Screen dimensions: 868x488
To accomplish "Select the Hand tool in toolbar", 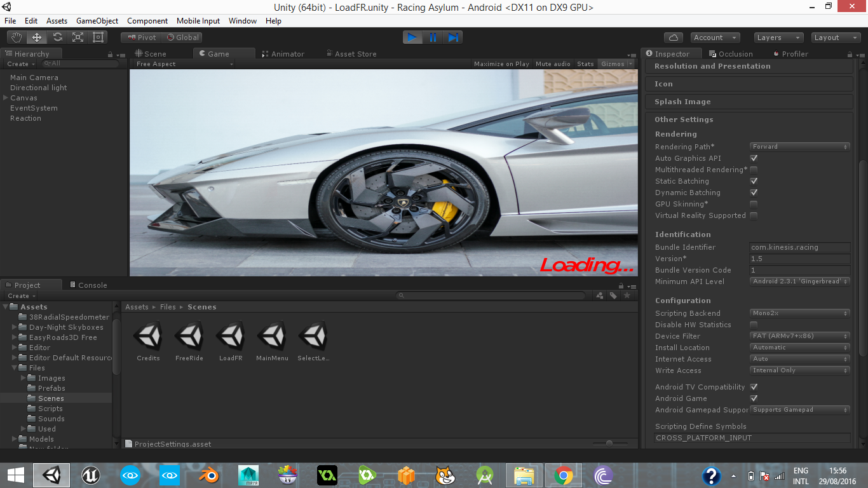I will (x=17, y=37).
